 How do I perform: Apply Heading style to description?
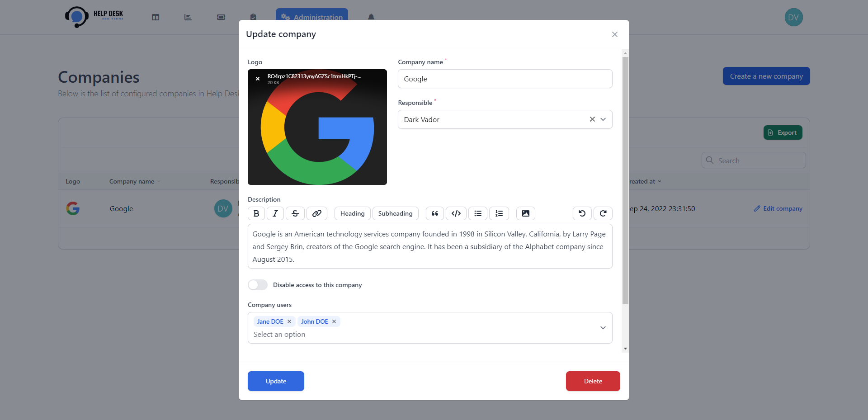click(x=353, y=213)
